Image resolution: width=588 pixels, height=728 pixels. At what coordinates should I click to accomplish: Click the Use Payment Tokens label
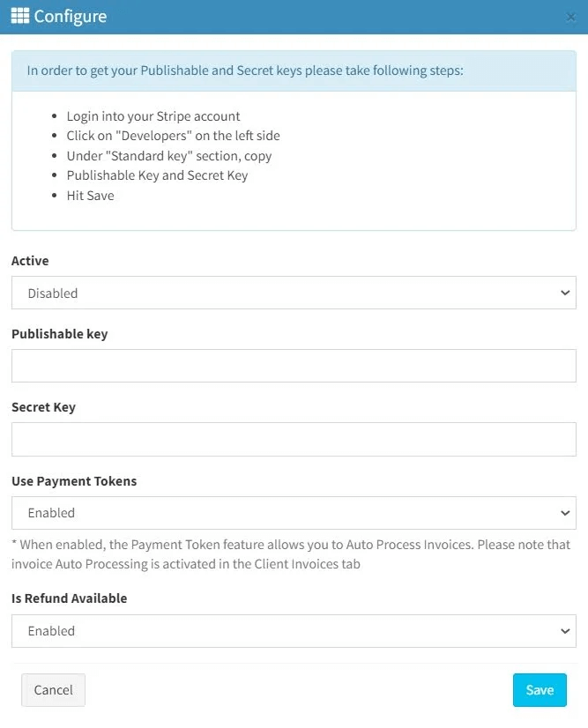74,481
